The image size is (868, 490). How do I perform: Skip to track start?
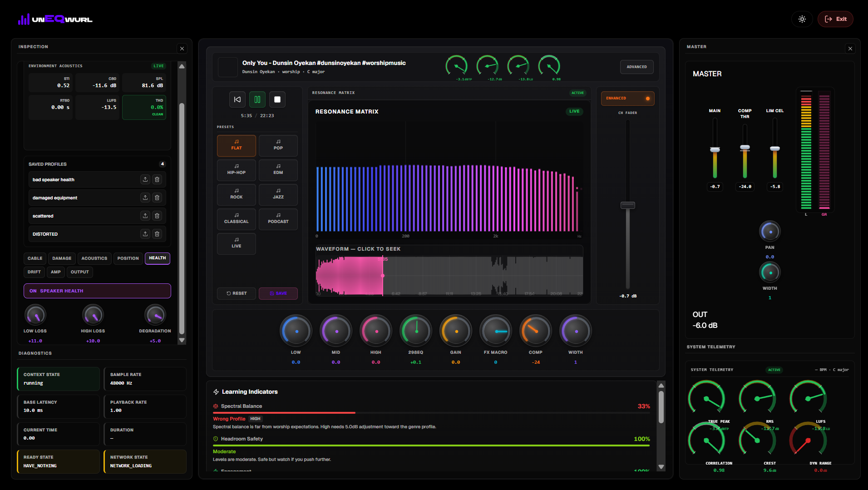pos(237,99)
